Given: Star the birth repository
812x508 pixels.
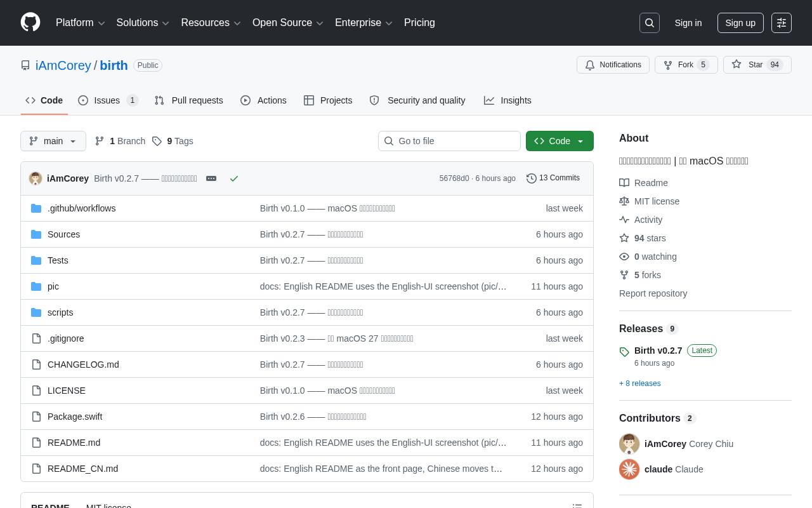Looking at the screenshot, I should pos(757,65).
